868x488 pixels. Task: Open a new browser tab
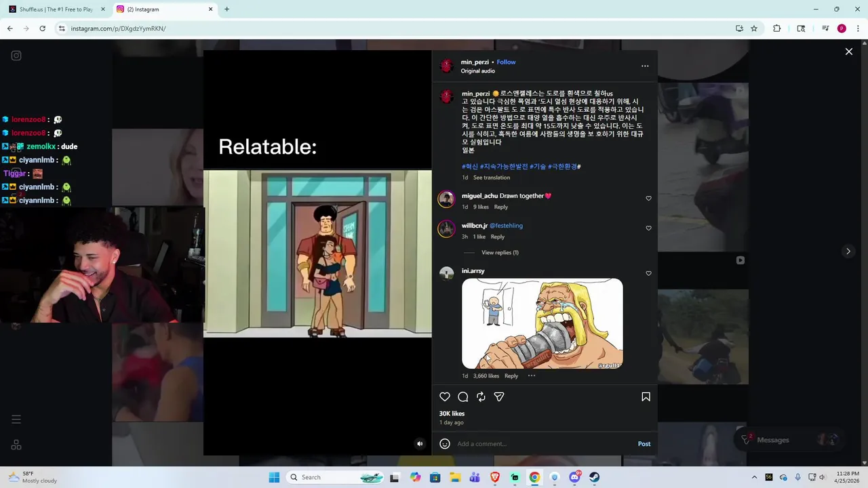pos(226,9)
